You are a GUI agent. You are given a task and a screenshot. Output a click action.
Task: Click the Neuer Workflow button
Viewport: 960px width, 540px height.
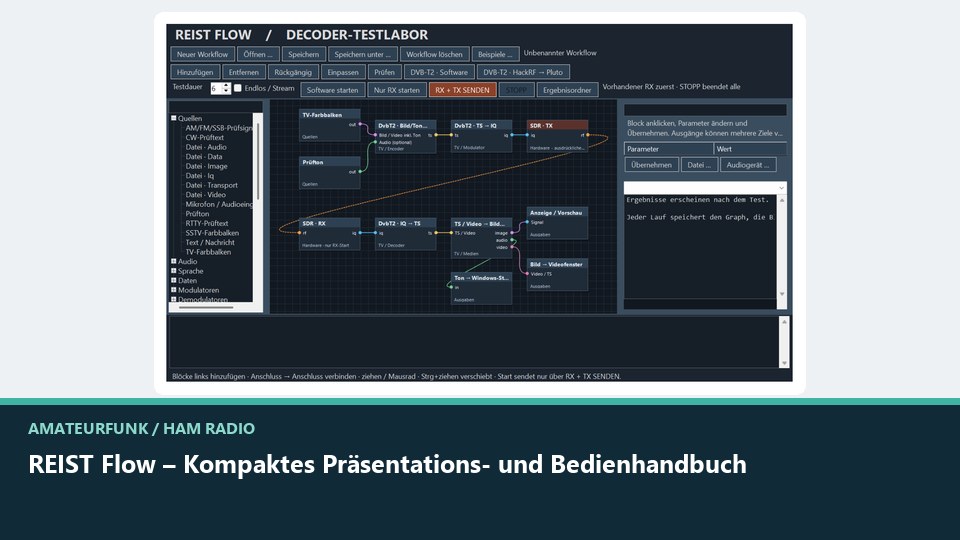[x=203, y=54]
